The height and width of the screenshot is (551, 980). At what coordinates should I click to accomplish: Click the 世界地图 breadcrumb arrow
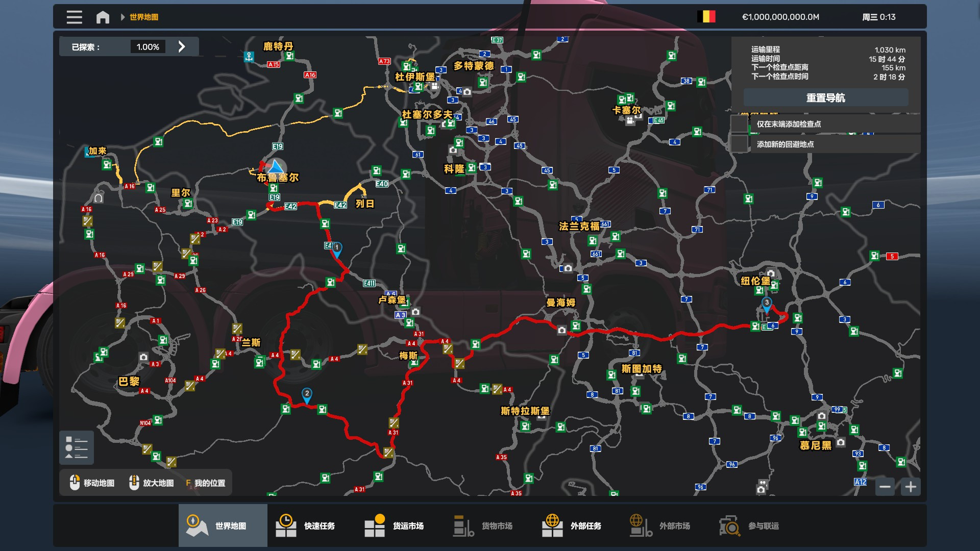click(122, 17)
